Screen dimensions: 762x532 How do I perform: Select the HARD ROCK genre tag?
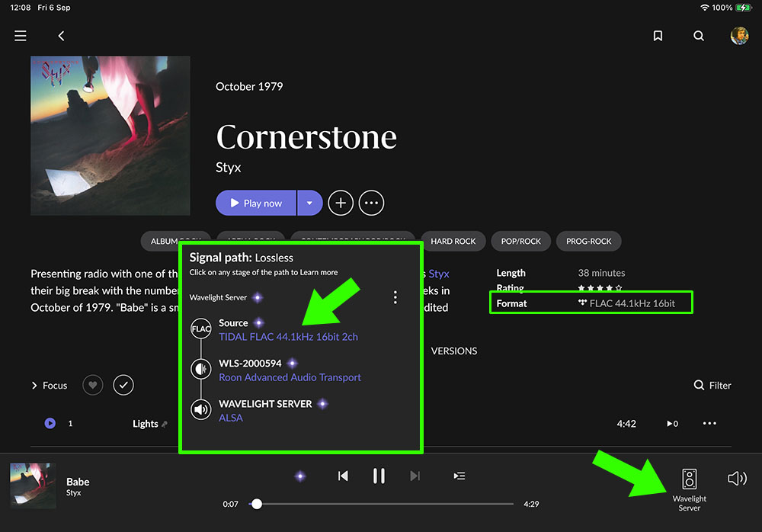(453, 242)
